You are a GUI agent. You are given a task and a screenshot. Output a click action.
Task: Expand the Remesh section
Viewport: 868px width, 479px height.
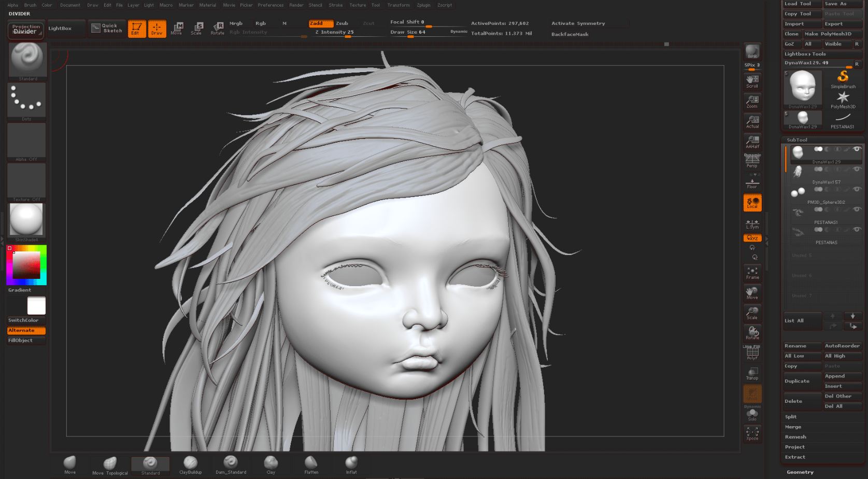tap(795, 437)
